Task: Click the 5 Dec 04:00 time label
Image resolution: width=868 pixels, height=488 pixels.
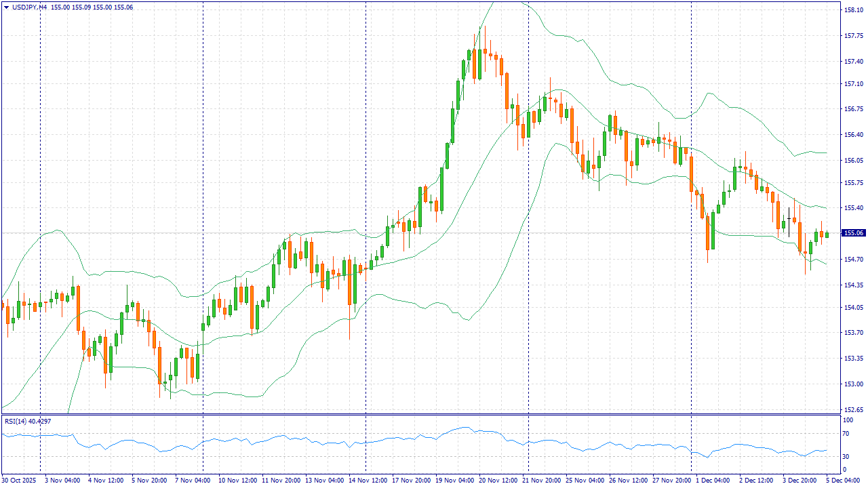Action: click(842, 480)
